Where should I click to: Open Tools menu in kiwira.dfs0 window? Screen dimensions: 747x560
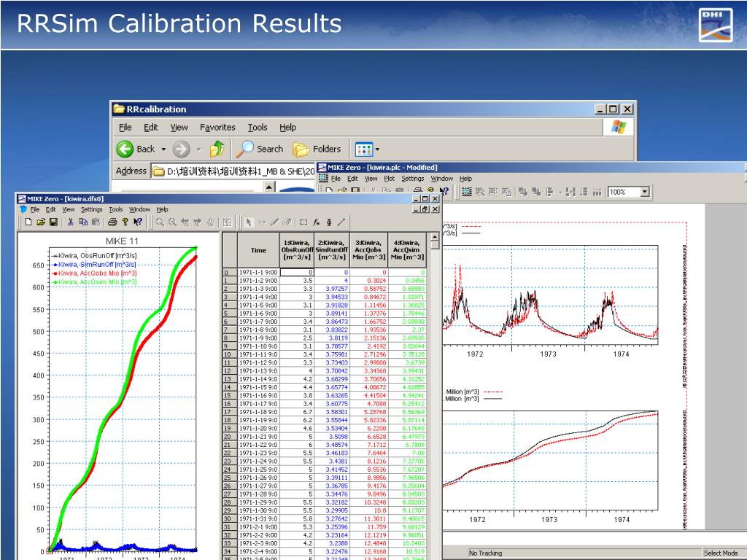click(116, 209)
